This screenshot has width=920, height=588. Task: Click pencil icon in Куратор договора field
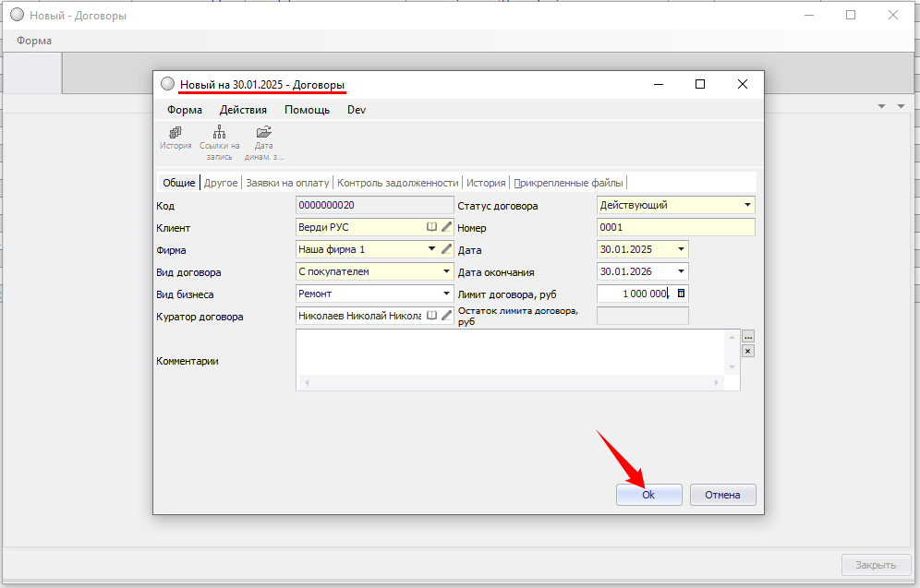tap(447, 316)
